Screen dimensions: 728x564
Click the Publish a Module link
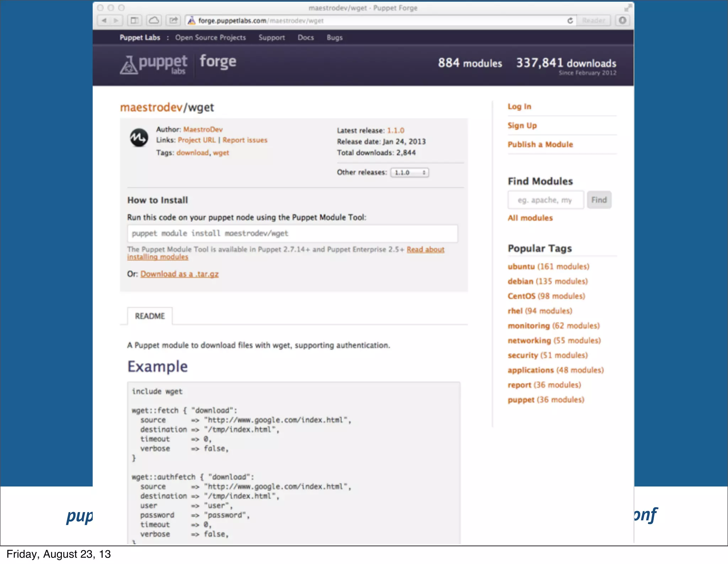point(540,145)
